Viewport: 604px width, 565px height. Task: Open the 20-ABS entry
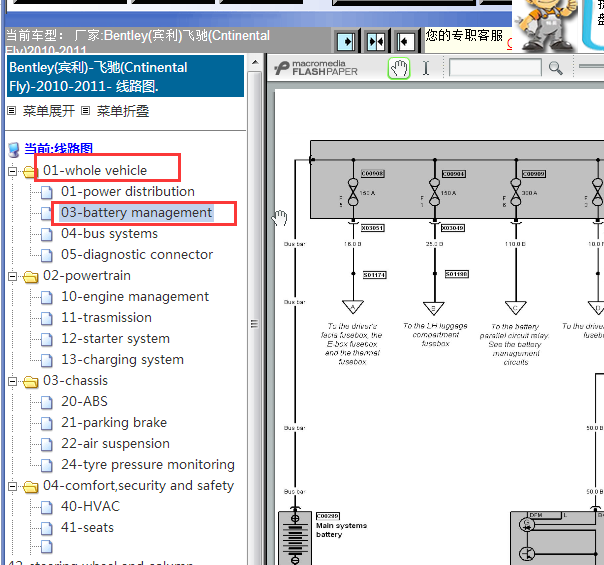point(84,401)
